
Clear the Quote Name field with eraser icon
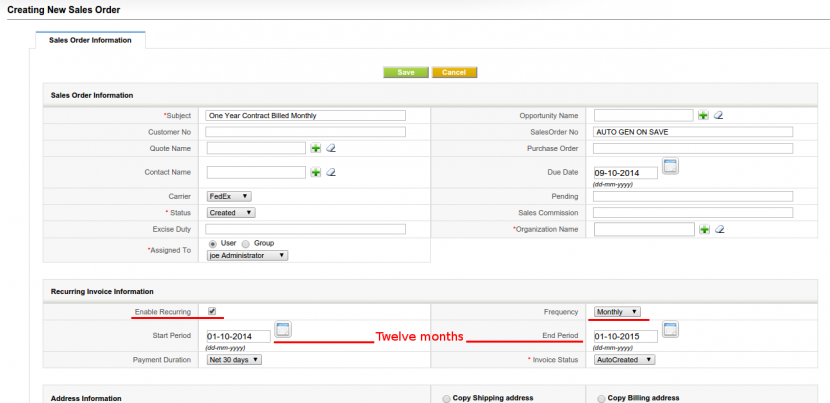pyautogui.click(x=331, y=148)
